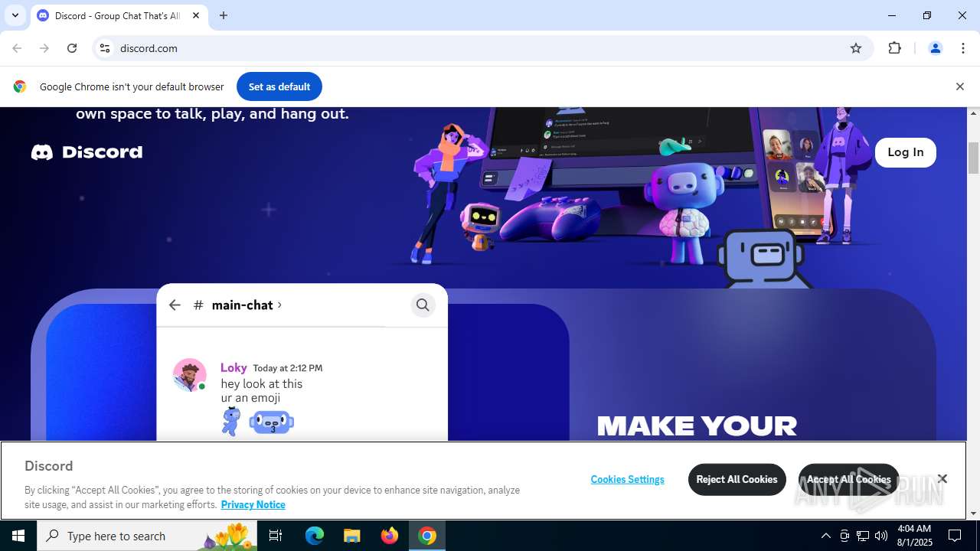Open File Explorer from taskbar
Screen dimensions: 980x551
point(352,536)
